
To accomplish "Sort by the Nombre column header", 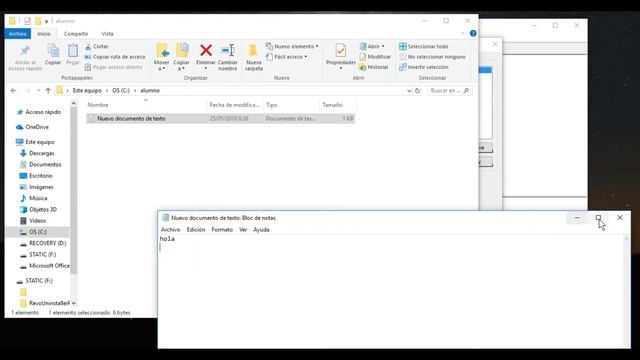I will tap(146, 105).
